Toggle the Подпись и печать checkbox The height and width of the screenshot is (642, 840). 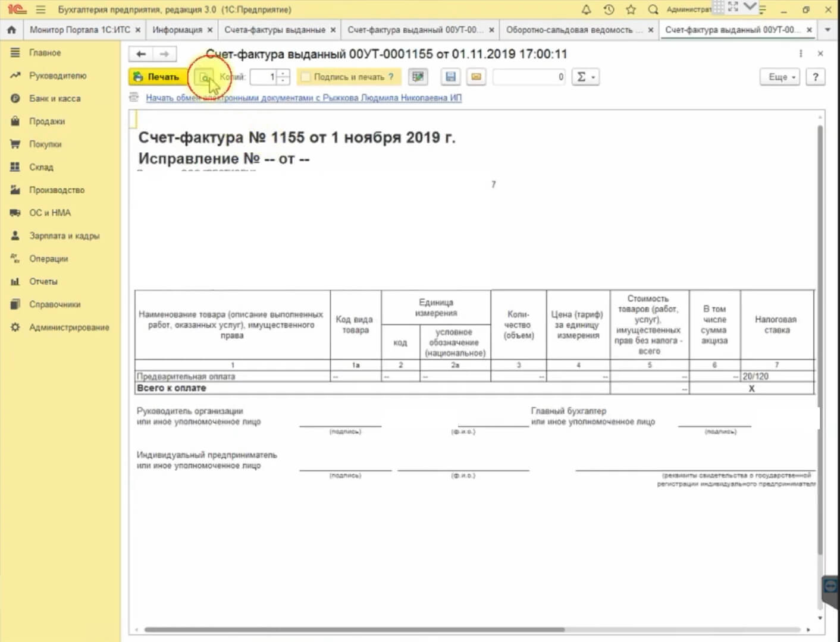click(306, 77)
